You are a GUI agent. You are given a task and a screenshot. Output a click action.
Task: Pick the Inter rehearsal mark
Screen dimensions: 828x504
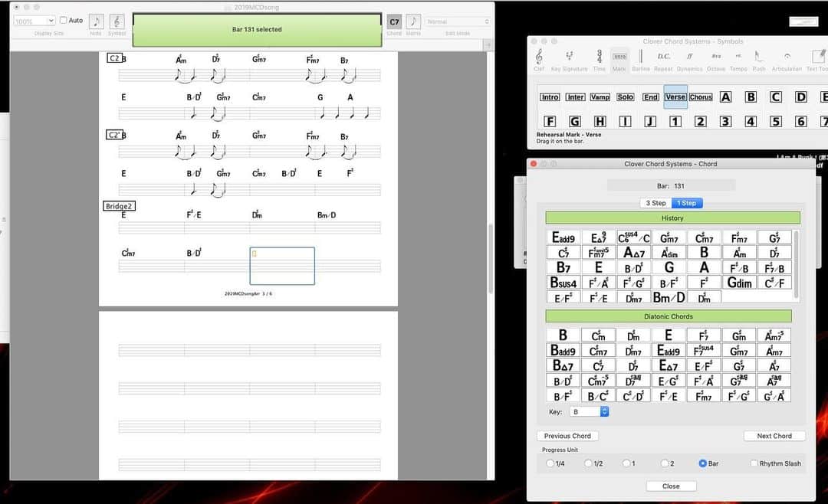tap(575, 97)
